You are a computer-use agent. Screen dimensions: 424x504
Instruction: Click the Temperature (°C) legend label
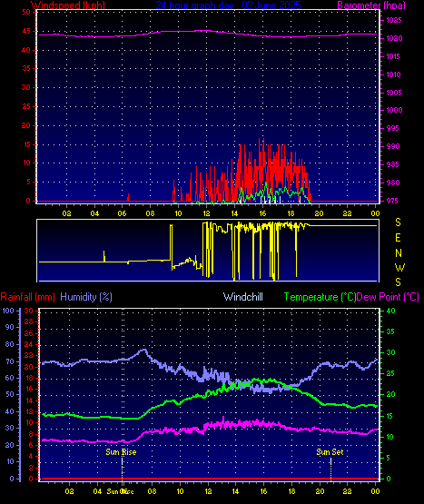tap(320, 297)
